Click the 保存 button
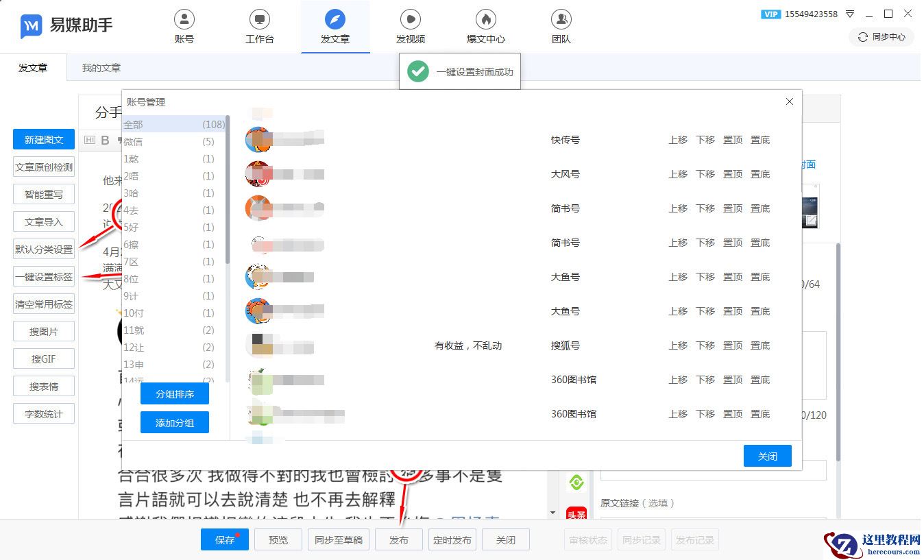Viewport: 924px width, 560px height. click(x=225, y=540)
